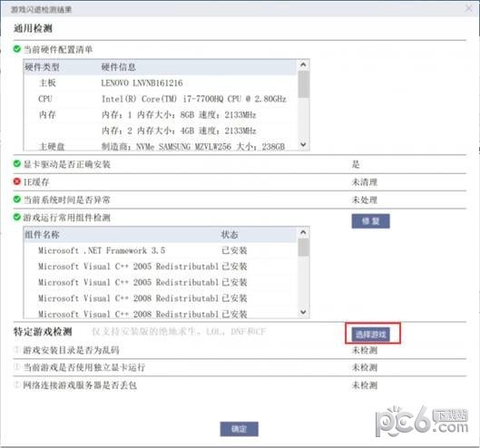The height and width of the screenshot is (448, 480).
Task: Click up arrow of hardware list scrollbar
Action: (303, 65)
